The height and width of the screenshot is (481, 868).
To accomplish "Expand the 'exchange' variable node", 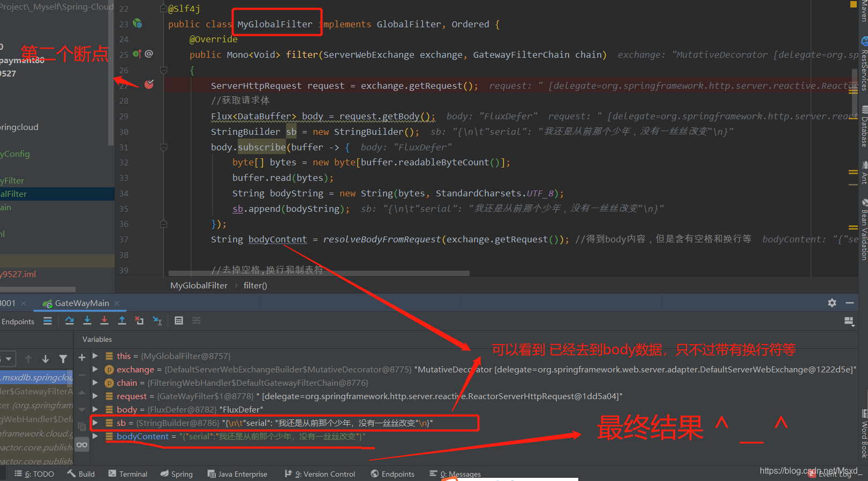I will point(95,369).
